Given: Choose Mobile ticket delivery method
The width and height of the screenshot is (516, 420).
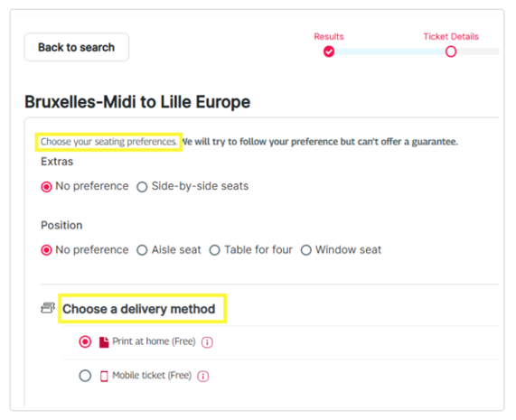Looking at the screenshot, I should pyautogui.click(x=85, y=376).
